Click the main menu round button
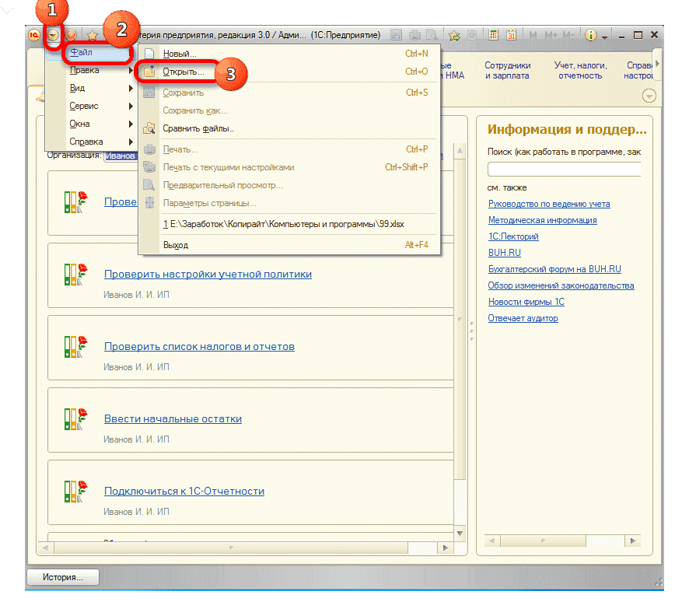Viewport: 689px width, 616px height. [53, 35]
